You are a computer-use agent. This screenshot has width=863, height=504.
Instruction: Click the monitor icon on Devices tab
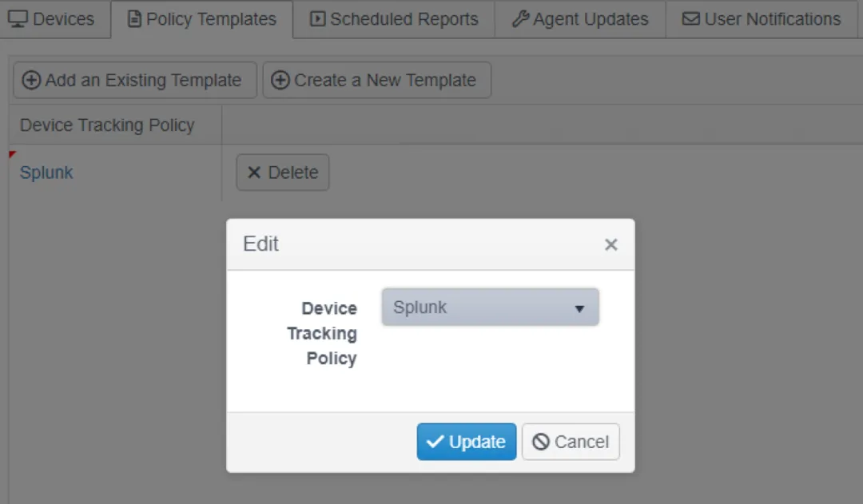[18, 18]
